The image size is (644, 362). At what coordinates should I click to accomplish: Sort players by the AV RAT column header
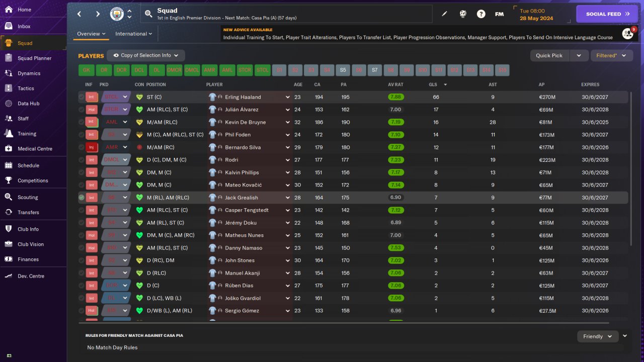click(395, 84)
